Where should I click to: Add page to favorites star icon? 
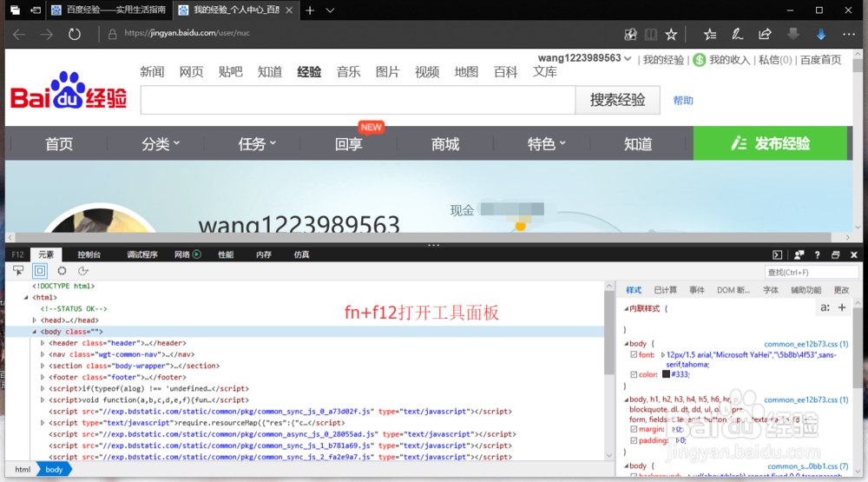[x=672, y=35]
